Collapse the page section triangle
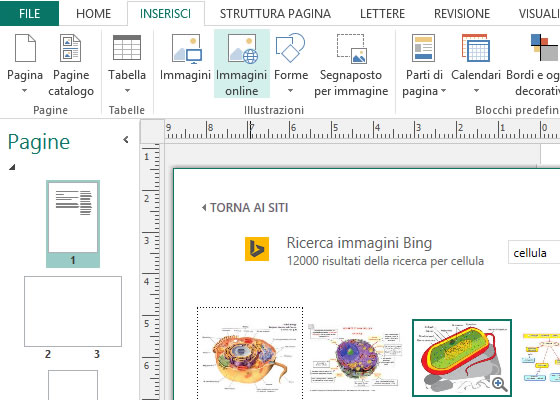 click(x=12, y=167)
